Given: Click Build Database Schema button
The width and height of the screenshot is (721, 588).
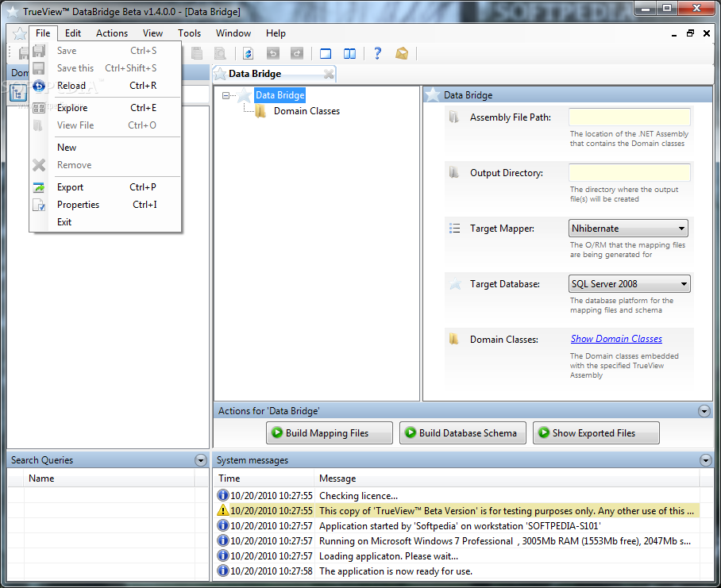Looking at the screenshot, I should pos(463,432).
